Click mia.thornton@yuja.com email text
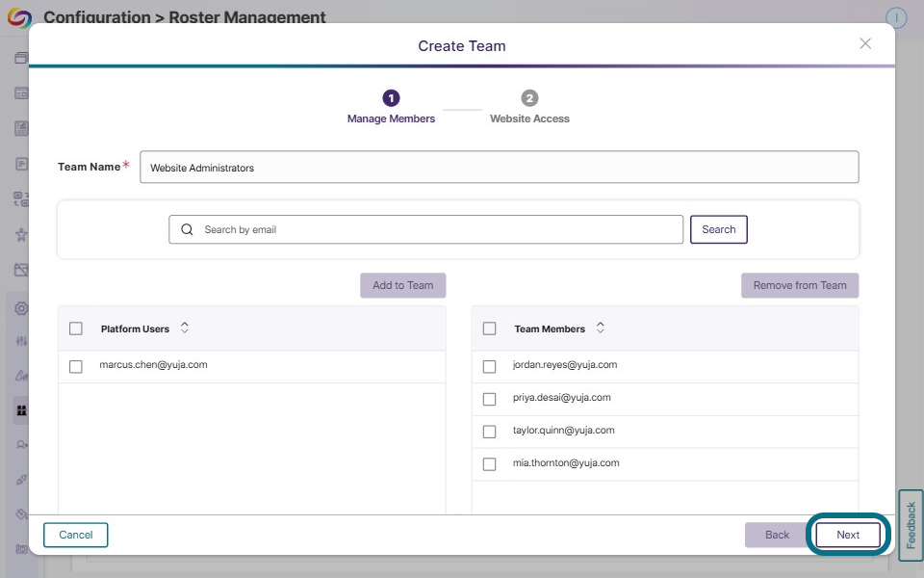The image size is (924, 578). coord(566,463)
